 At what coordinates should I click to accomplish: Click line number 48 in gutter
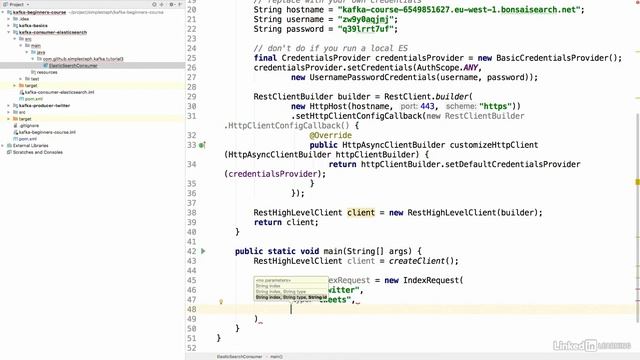(x=191, y=309)
